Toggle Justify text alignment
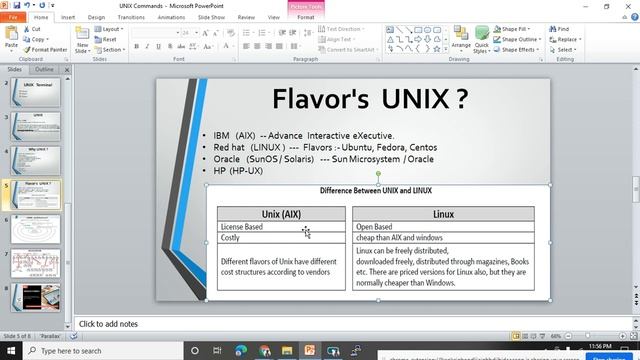Screen dimensions: 640x360 tap(279, 47)
